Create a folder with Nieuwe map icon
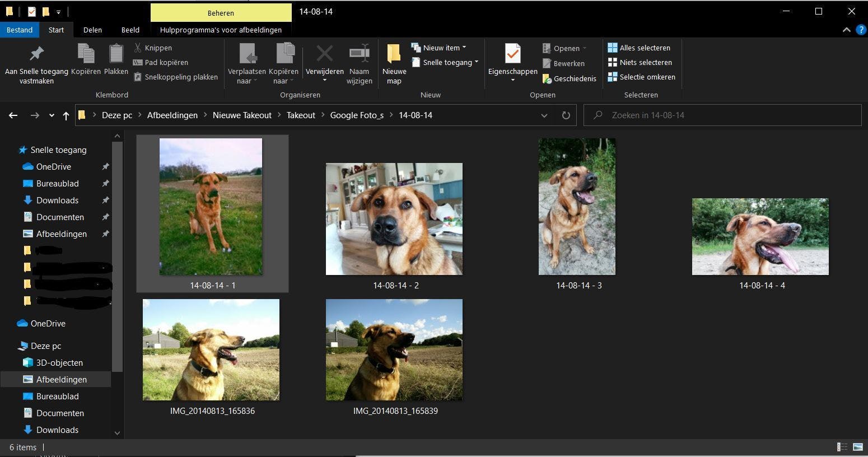Screen dimensions: 868x457 click(x=394, y=54)
